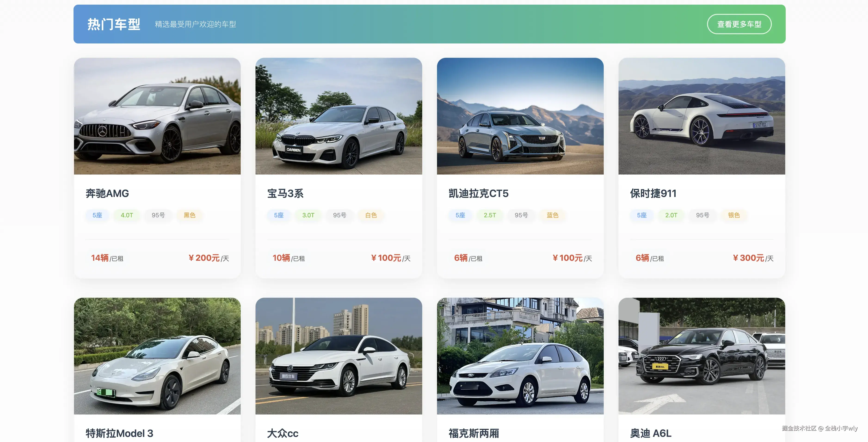Click the 保时捷911 title text
868x442 pixels.
[653, 193]
